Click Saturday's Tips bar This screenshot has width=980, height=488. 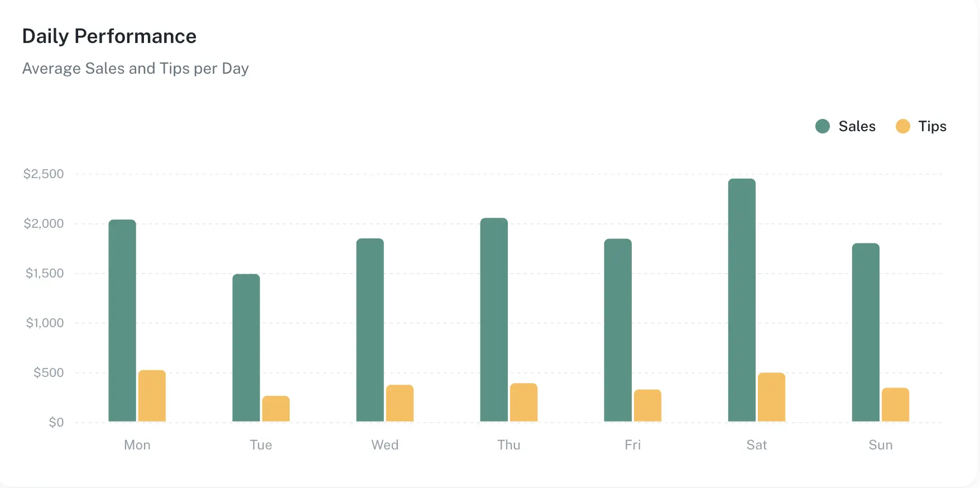pyautogui.click(x=771, y=397)
